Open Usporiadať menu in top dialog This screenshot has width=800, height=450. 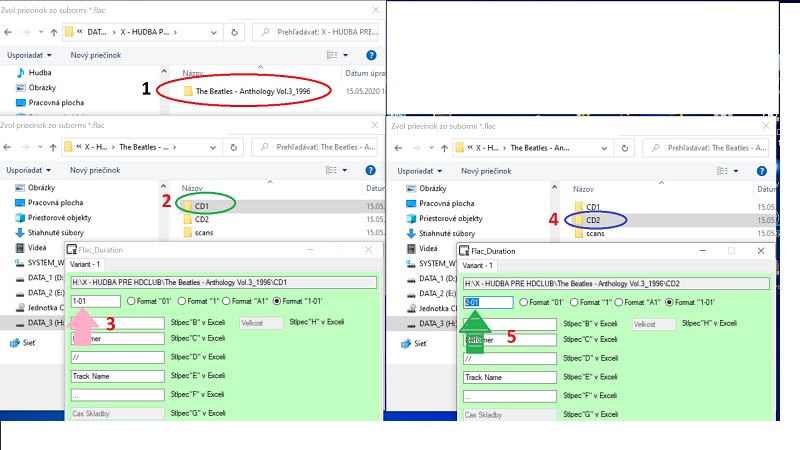pyautogui.click(x=29, y=55)
